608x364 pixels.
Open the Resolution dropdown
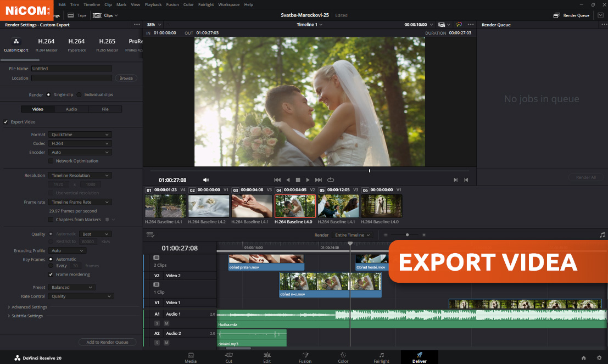[x=80, y=175]
